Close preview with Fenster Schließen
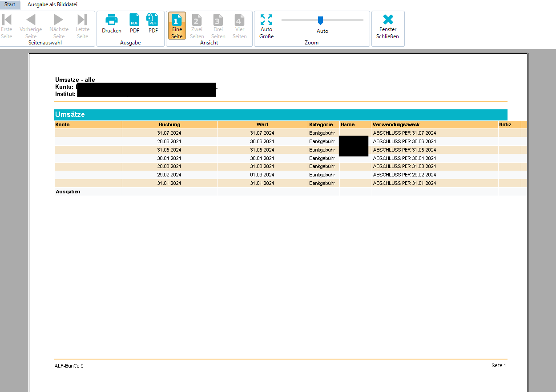The width and height of the screenshot is (556, 392). coord(388,26)
